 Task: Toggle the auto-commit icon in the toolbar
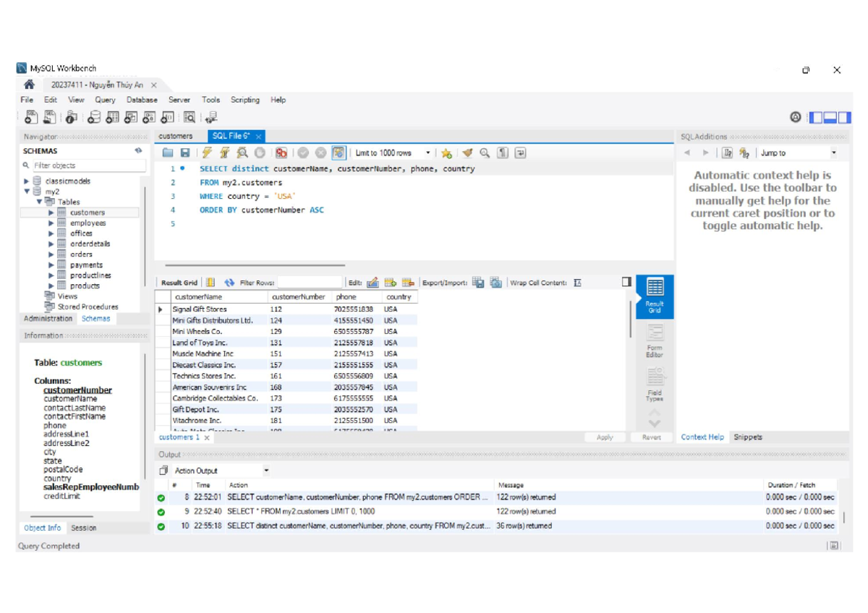pos(340,153)
